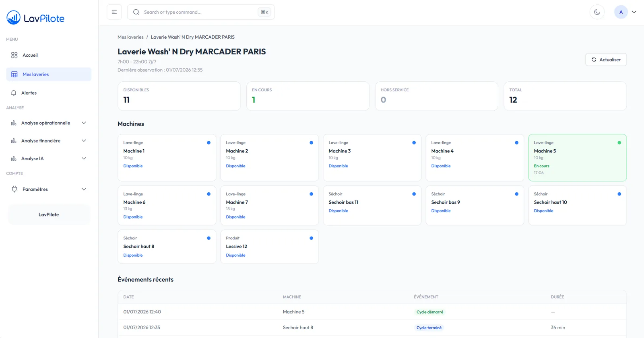The height and width of the screenshot is (338, 644).
Task: Click the Alertes bell icon
Action: (x=14, y=93)
